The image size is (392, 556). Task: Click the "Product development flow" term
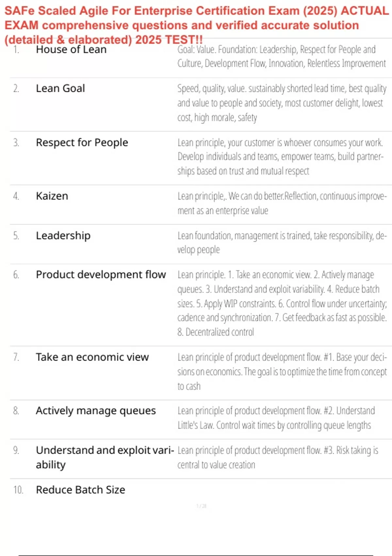tap(101, 275)
